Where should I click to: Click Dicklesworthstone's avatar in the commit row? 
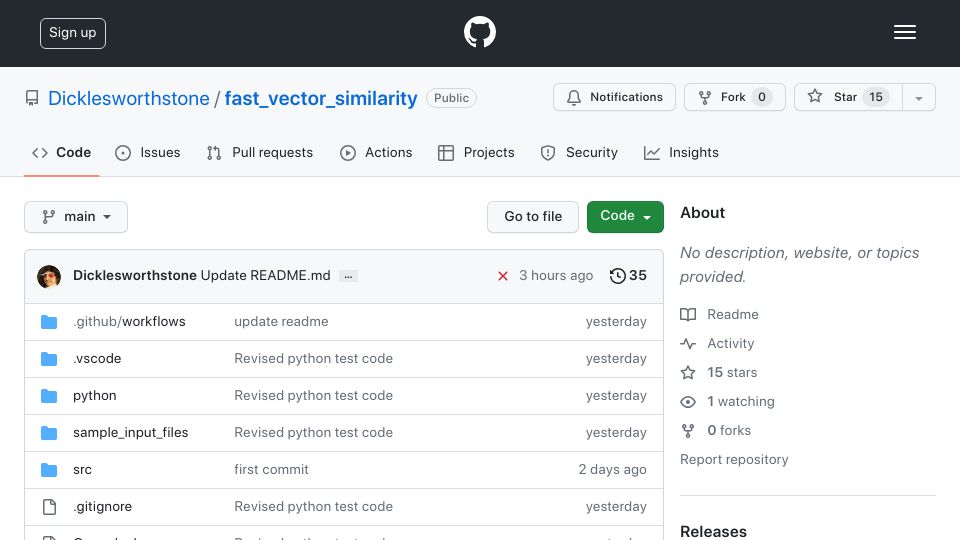(x=49, y=276)
